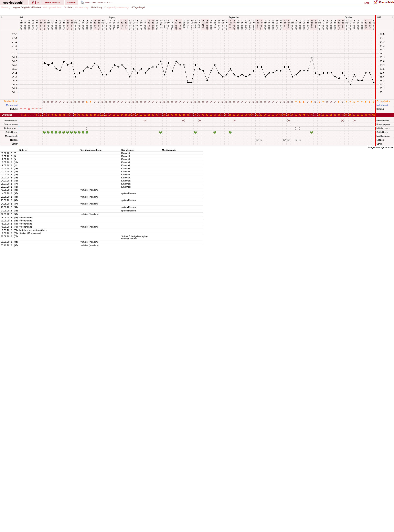Open the KurvenReich logo link
Image resolution: width=394 pixels, height=532 pixels.
pyautogui.click(x=375, y=2)
